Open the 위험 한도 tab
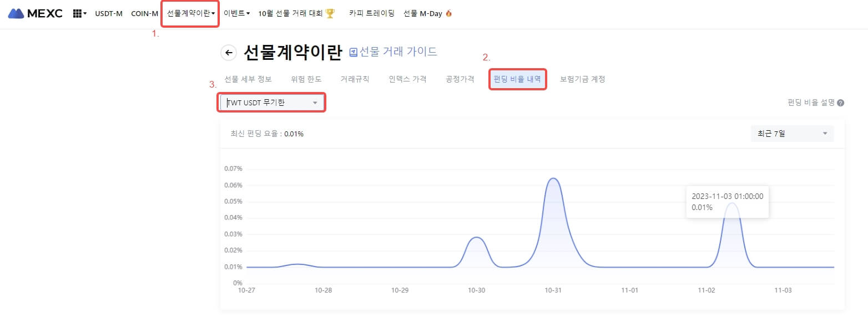 point(306,79)
